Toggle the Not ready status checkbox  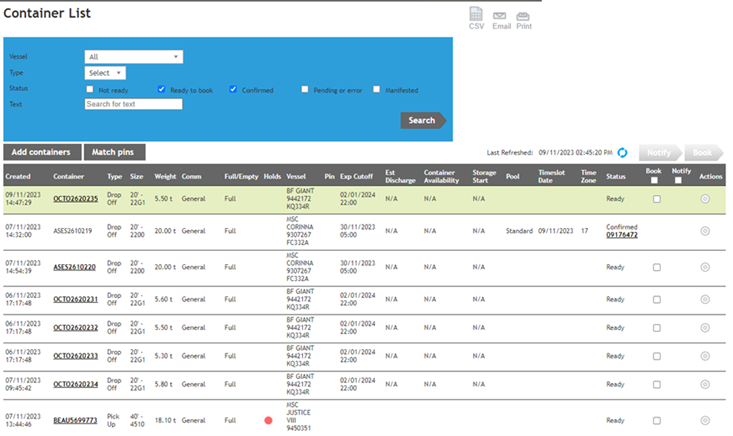coord(90,89)
